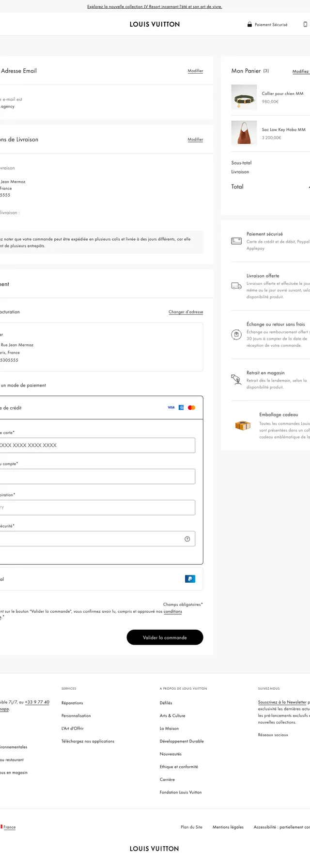Click the Échange ou retour sans frais icon

236,334
